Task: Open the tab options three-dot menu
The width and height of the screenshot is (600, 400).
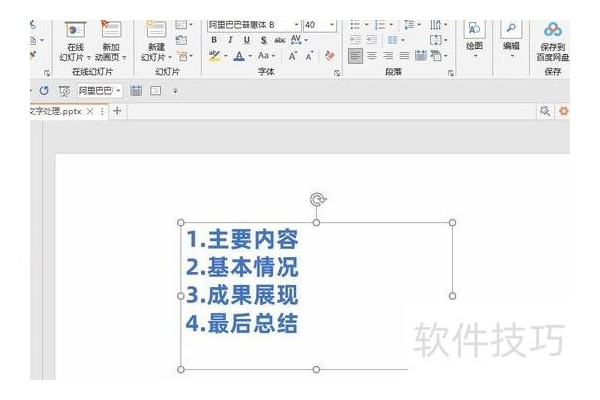Action: (102, 111)
